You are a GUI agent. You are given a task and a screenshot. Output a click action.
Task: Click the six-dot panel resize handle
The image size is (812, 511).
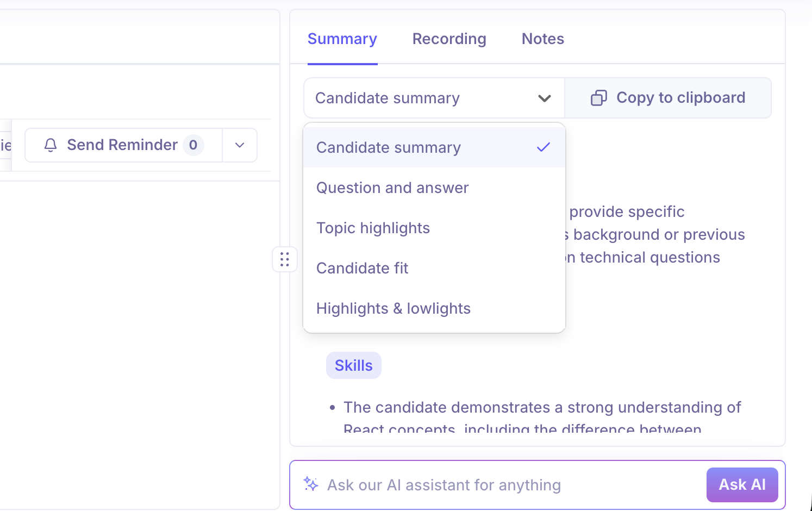tap(284, 259)
